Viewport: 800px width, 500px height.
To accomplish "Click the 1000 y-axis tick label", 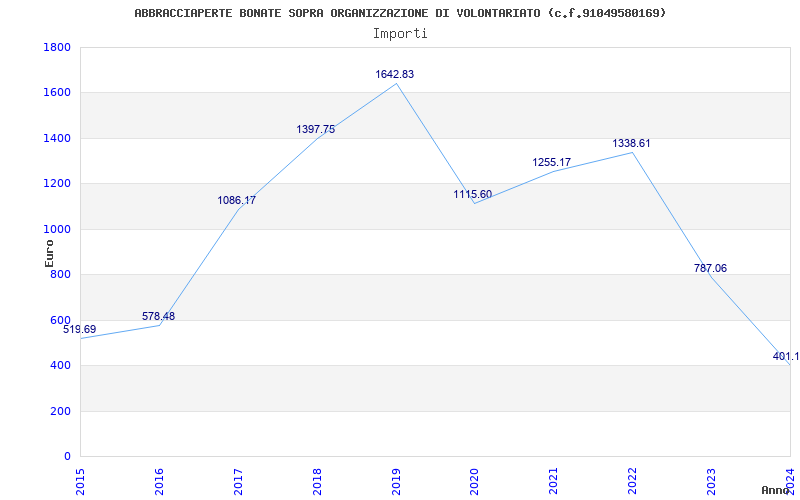I will pos(57,230).
